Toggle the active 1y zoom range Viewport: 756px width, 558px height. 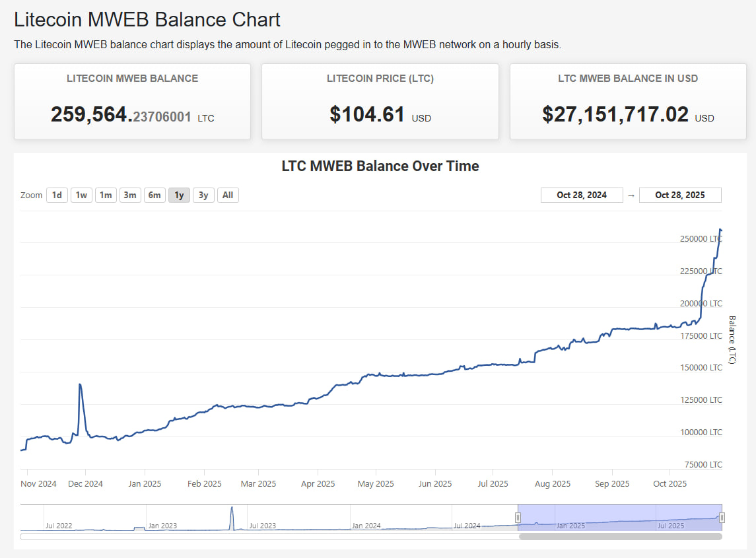click(x=178, y=195)
